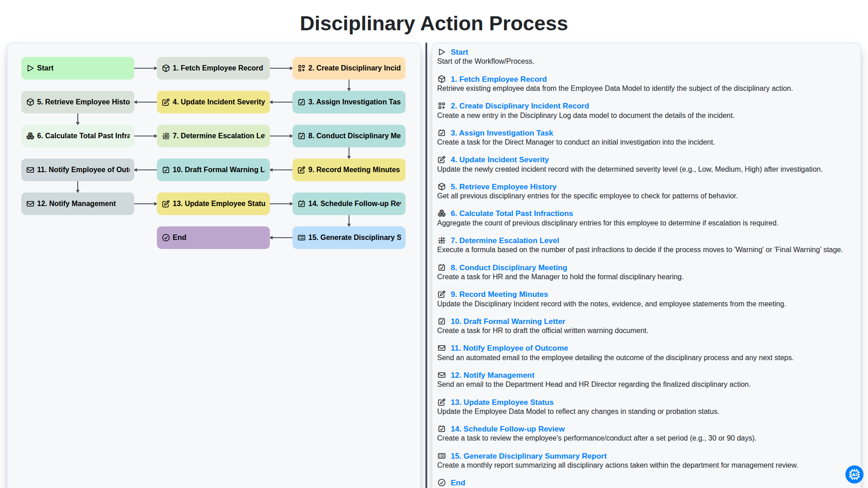Select the 1. Fetch Employee Record node

(213, 68)
